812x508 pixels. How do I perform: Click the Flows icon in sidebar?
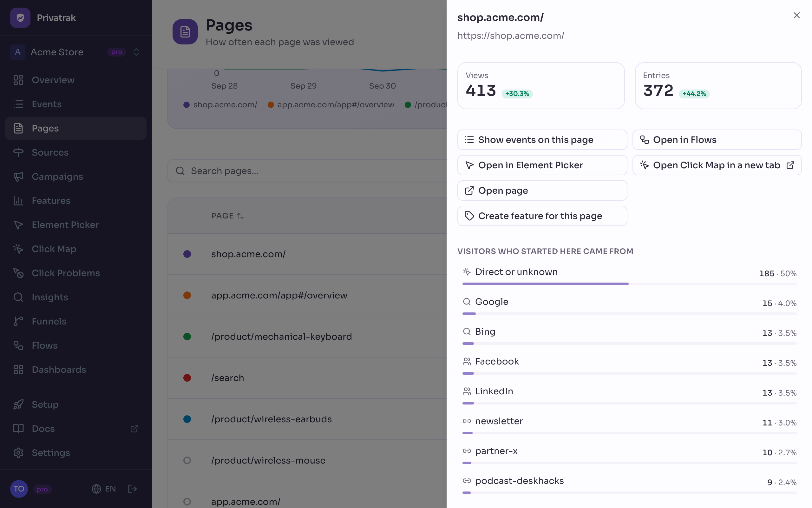(18, 345)
